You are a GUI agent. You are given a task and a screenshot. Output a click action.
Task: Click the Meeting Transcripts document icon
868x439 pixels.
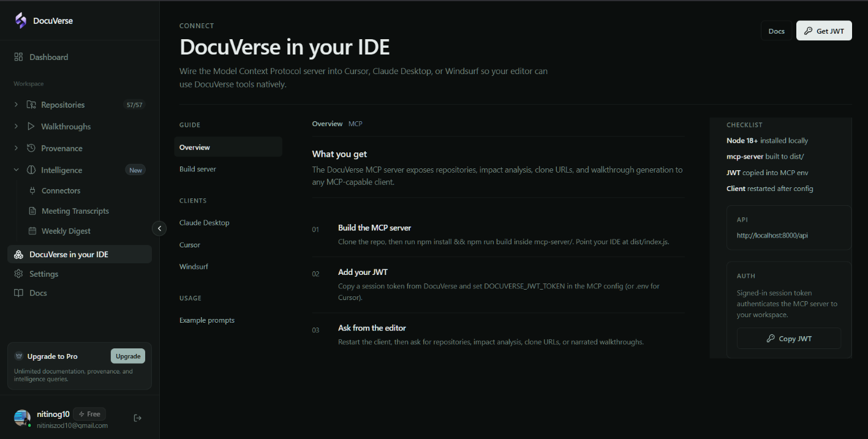click(32, 211)
